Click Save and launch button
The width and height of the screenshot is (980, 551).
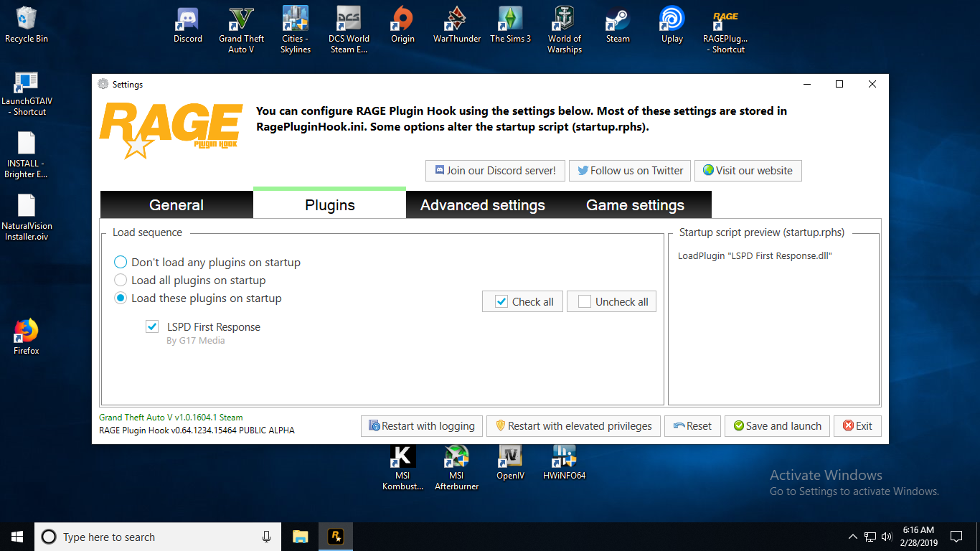[777, 426]
